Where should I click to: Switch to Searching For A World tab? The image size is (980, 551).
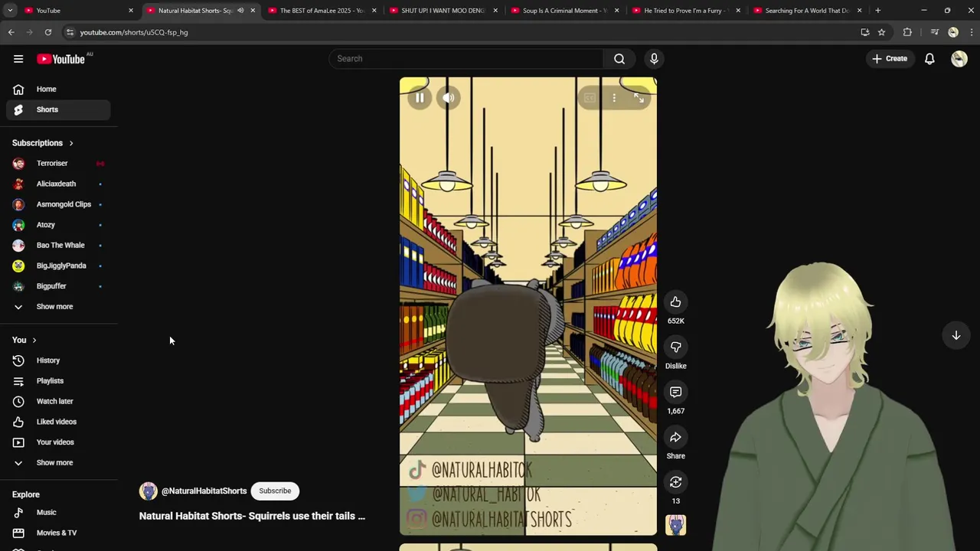pos(807,11)
